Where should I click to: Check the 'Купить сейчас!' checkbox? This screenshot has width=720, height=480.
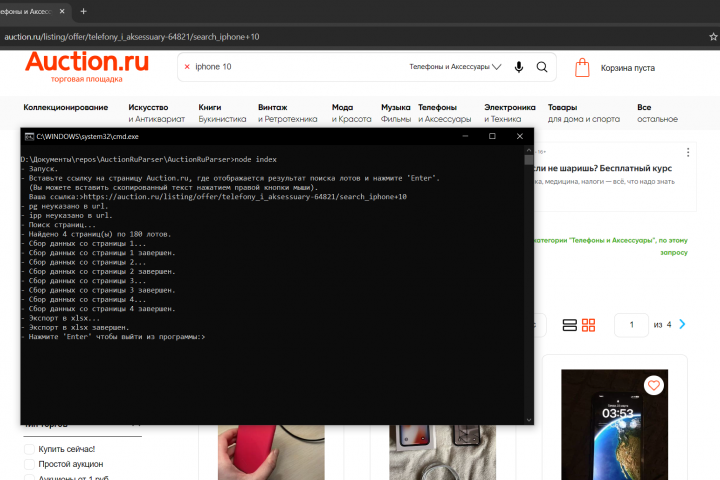tap(29, 449)
